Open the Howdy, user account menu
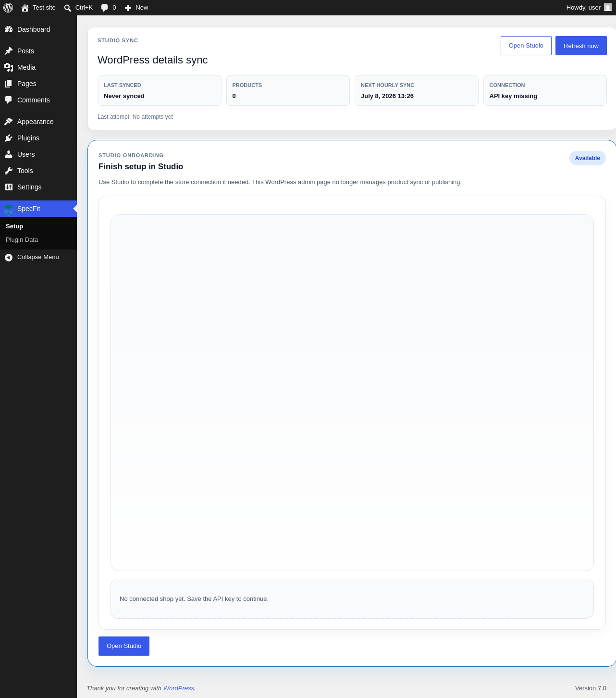This screenshot has width=616, height=698. 589,8
